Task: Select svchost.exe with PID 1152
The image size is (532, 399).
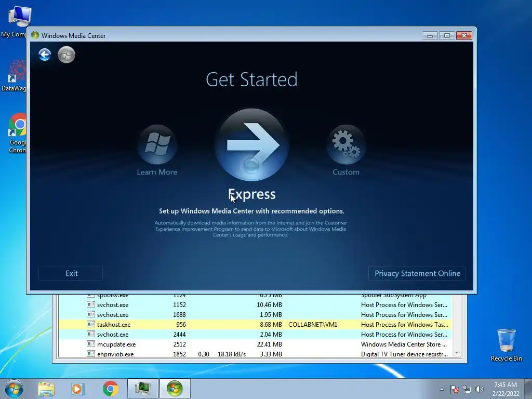Action: pos(255,305)
